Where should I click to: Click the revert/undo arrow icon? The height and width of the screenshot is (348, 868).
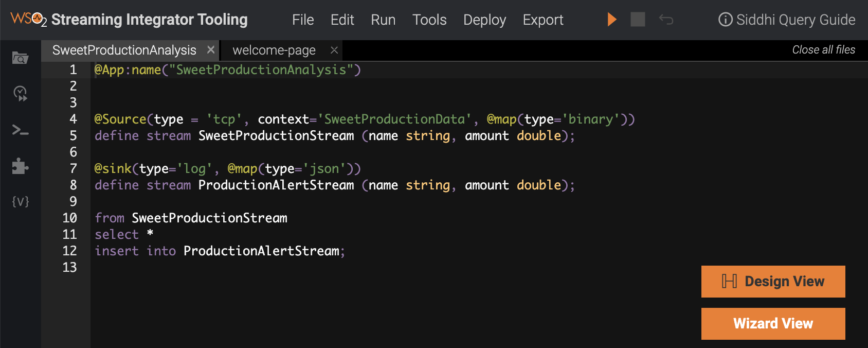coord(666,20)
